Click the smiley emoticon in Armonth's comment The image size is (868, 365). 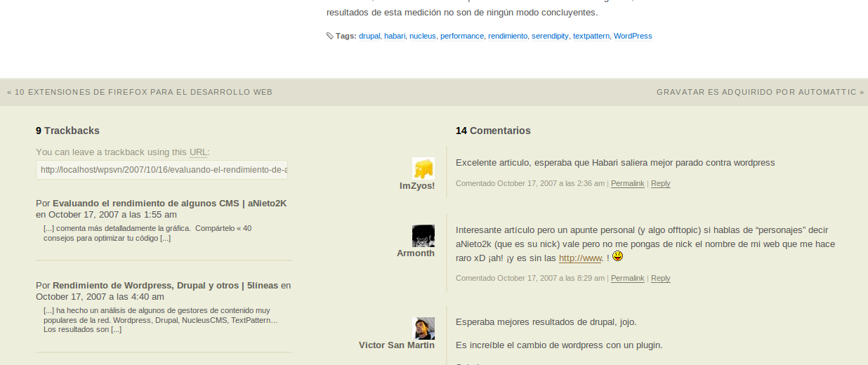point(617,257)
